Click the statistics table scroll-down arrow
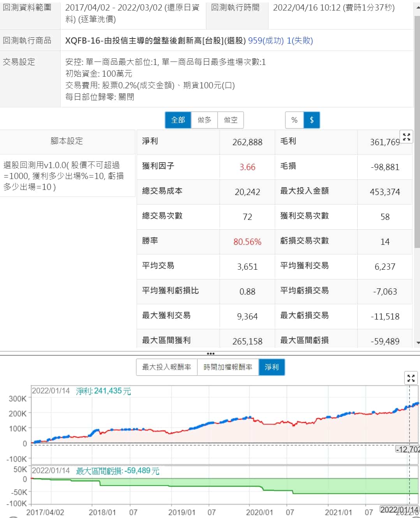The width and height of the screenshot is (420, 518). [418, 343]
